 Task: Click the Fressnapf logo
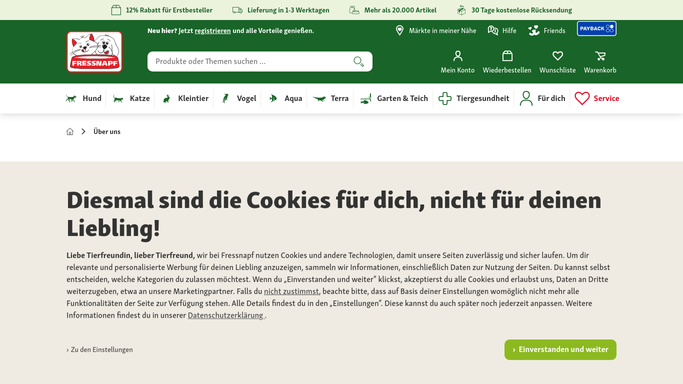tap(95, 51)
